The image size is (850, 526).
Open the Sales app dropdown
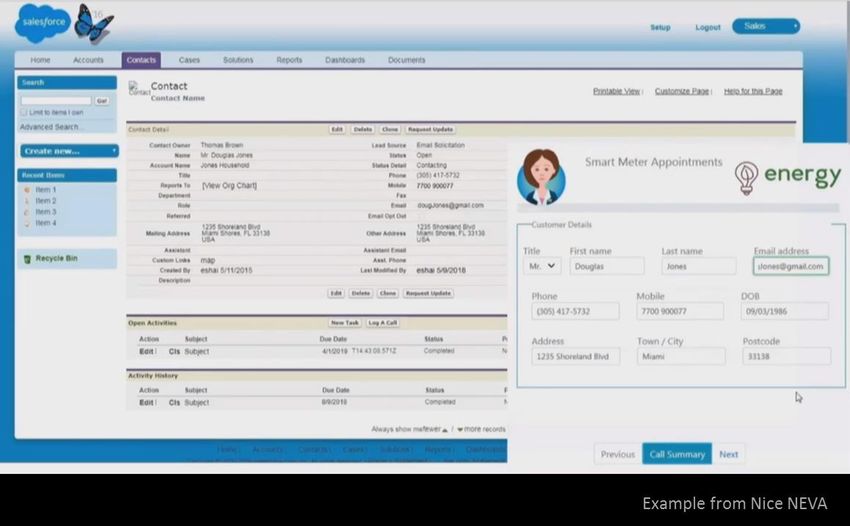click(765, 26)
